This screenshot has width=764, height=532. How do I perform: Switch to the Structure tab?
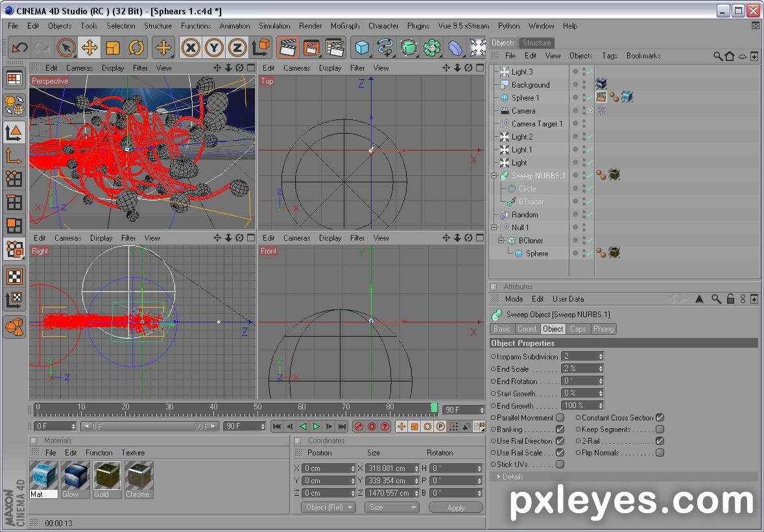(x=536, y=43)
